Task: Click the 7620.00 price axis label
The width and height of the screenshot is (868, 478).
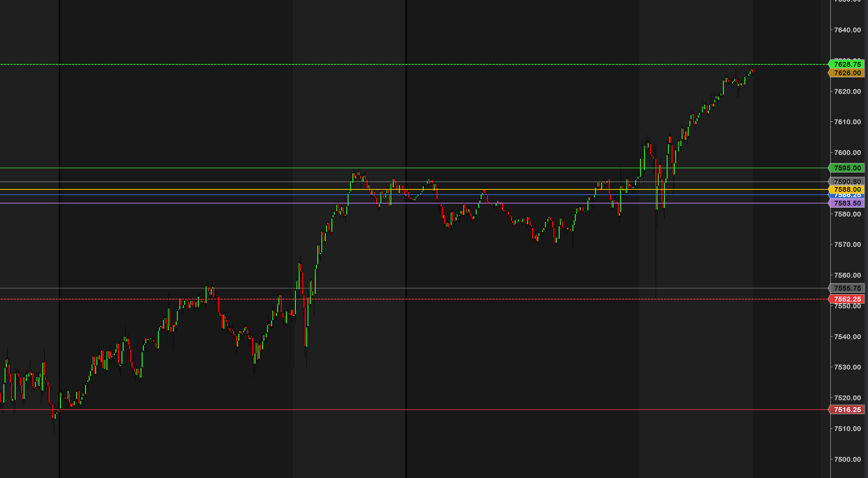Action: tap(847, 91)
